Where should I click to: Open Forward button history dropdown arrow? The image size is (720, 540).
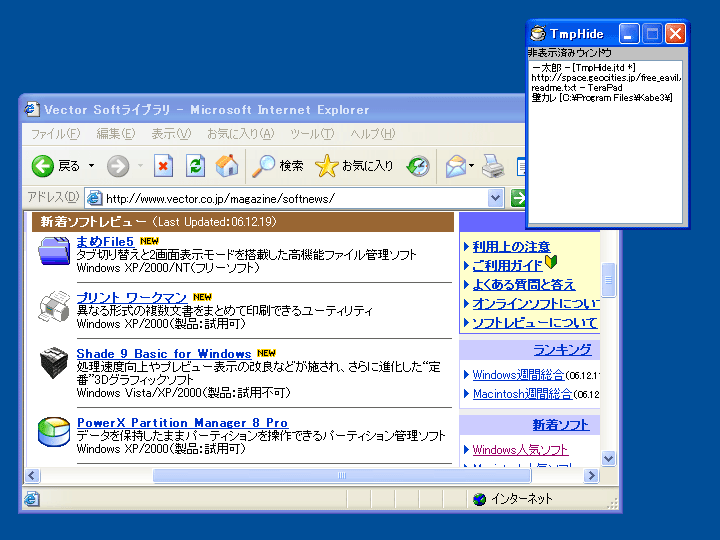pyautogui.click(x=140, y=166)
